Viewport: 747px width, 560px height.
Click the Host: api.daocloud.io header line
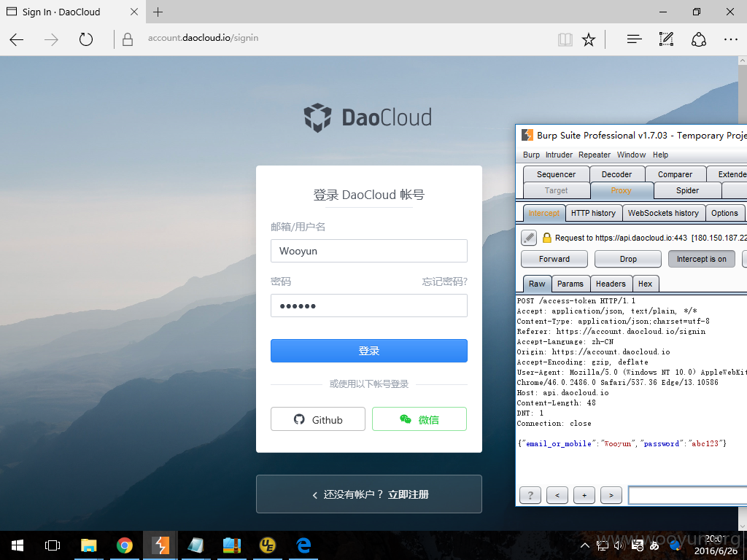pyautogui.click(x=562, y=393)
